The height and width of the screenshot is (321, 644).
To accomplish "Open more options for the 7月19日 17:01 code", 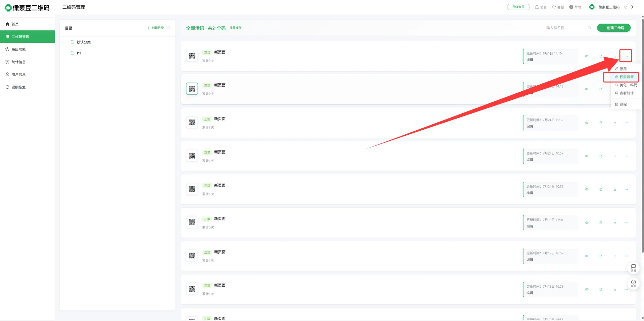I will [x=626, y=223].
